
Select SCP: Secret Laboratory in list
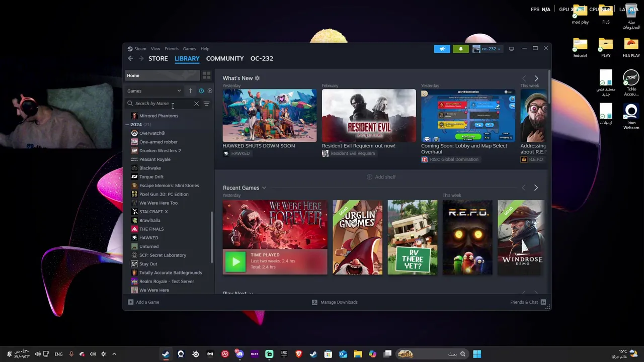tap(163, 255)
